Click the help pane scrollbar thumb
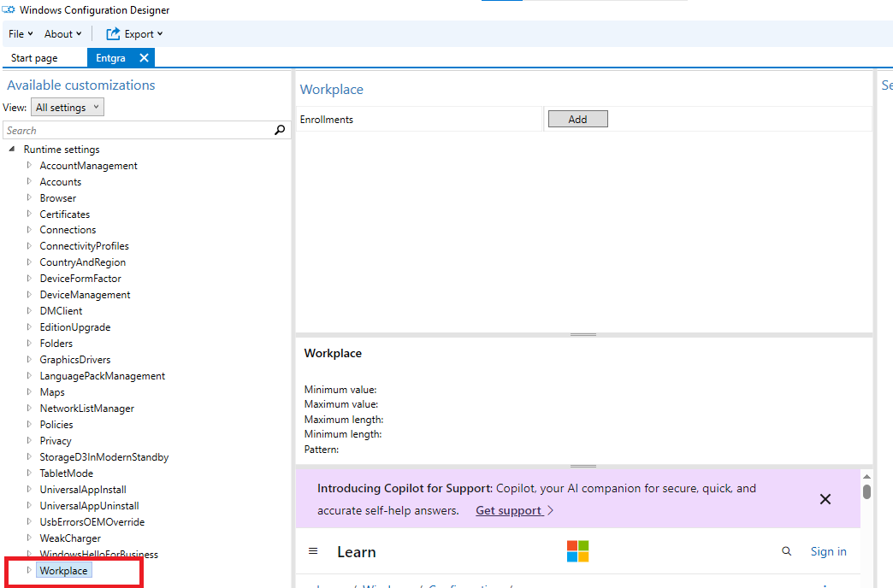The width and height of the screenshot is (893, 588). tap(866, 491)
